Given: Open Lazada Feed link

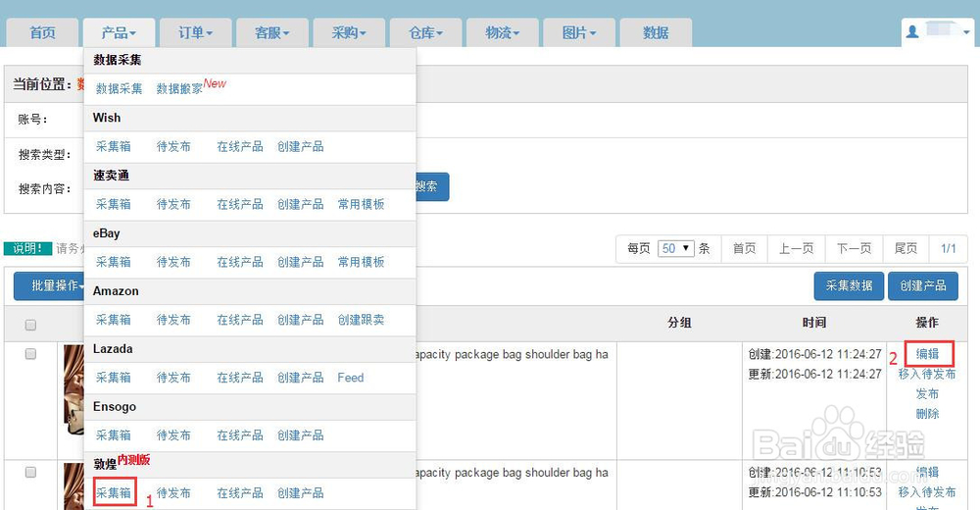Looking at the screenshot, I should 351,378.
